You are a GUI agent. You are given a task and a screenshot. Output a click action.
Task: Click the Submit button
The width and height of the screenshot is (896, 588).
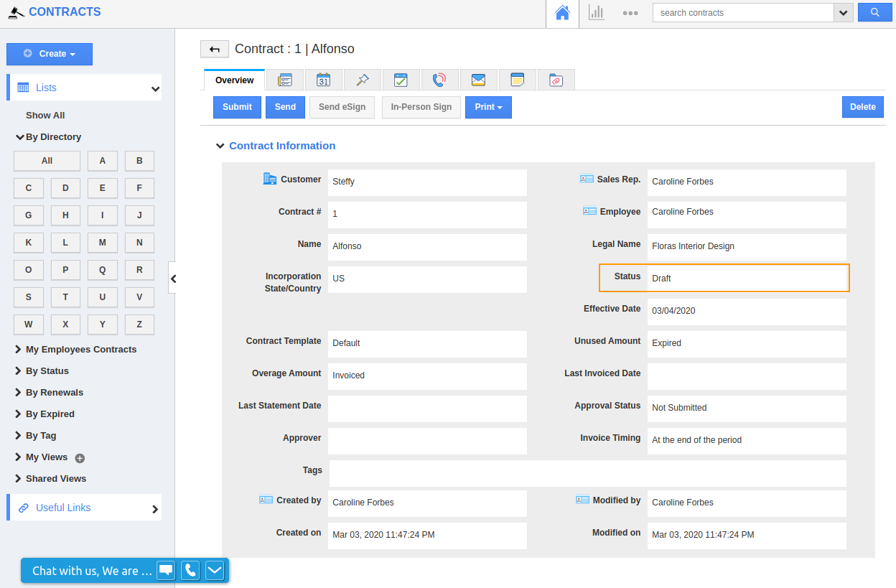237,107
